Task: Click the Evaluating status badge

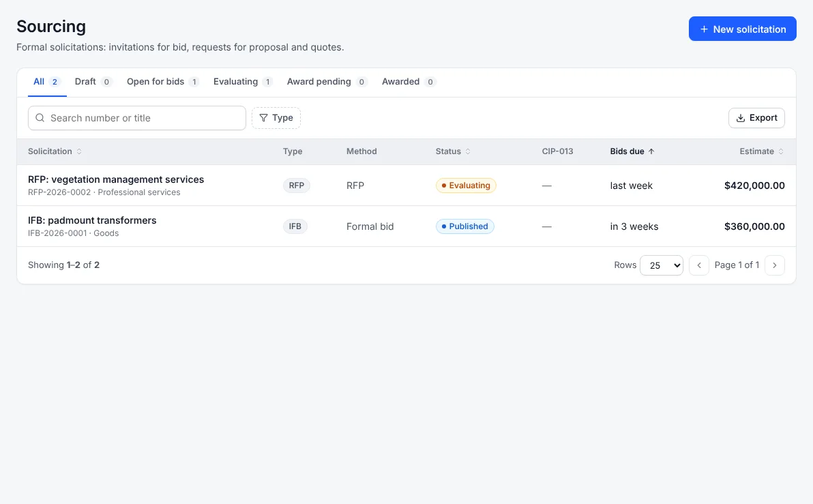Action: pos(466,186)
